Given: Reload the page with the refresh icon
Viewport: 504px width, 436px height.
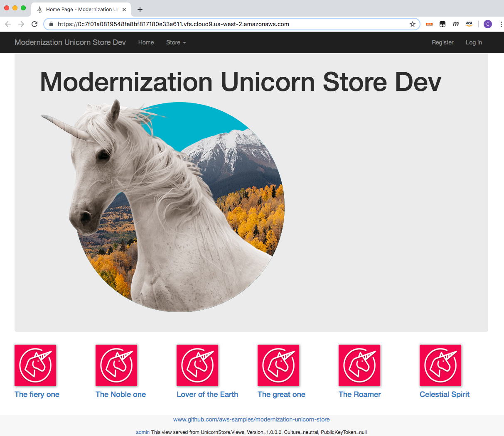Looking at the screenshot, I should point(34,24).
